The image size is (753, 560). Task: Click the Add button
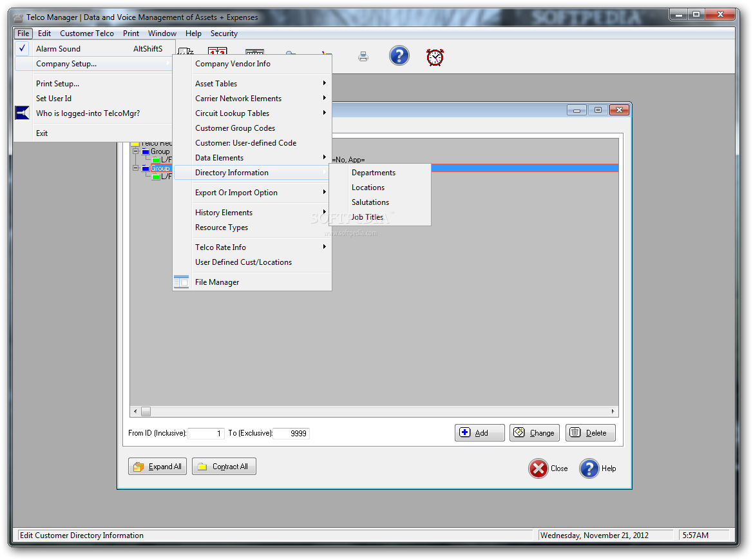click(x=480, y=433)
